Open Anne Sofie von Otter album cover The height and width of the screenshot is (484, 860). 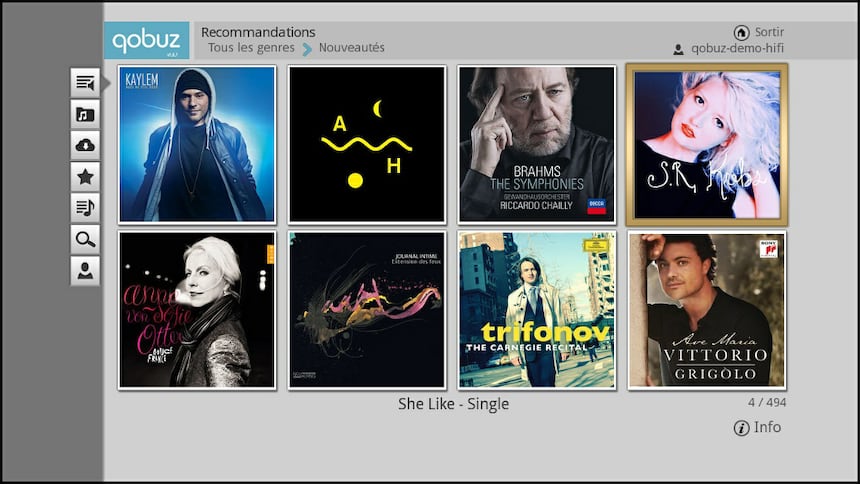[x=197, y=310]
